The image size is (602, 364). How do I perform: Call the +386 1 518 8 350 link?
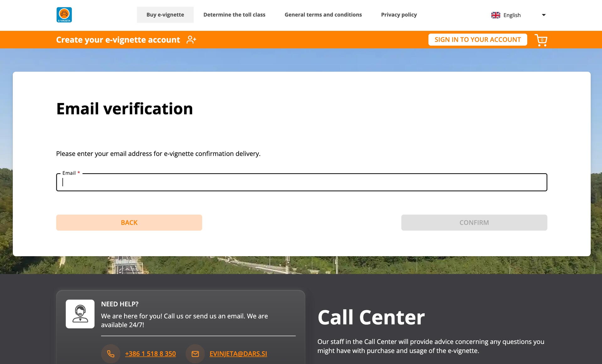[x=150, y=354]
